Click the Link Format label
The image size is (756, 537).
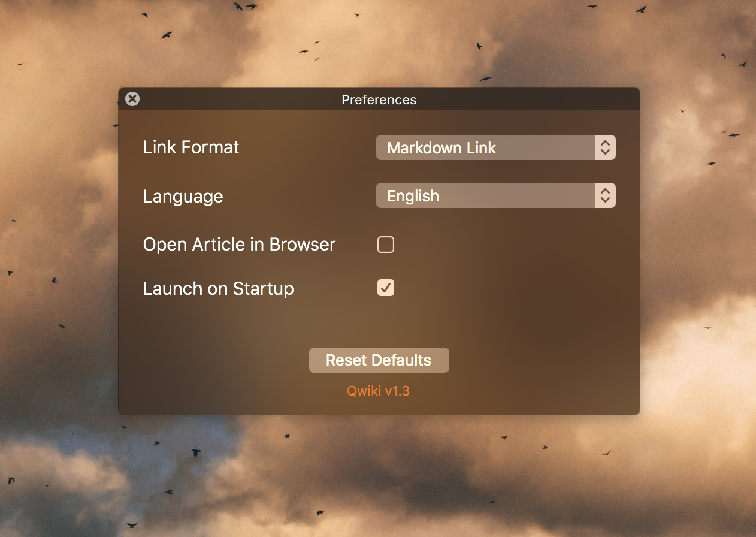point(190,147)
